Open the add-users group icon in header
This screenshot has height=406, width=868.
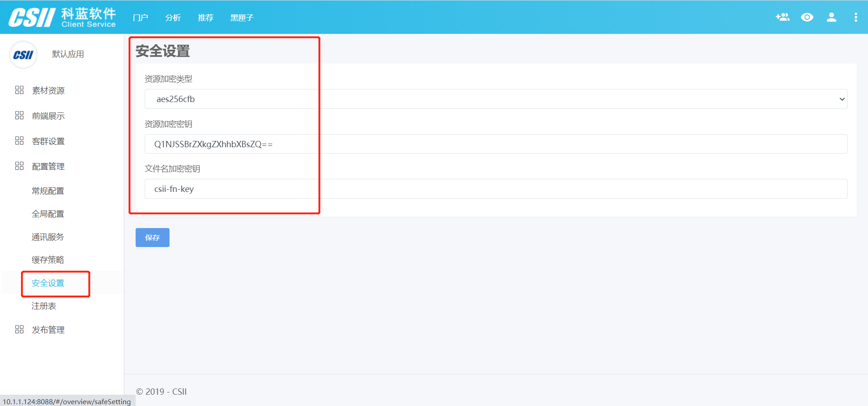(x=783, y=17)
